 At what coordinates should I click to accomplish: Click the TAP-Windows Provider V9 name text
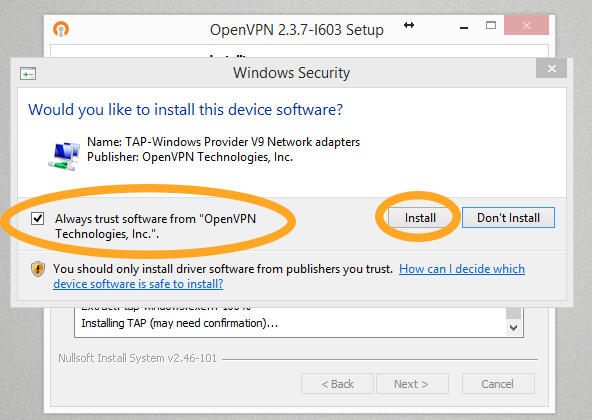pos(224,142)
